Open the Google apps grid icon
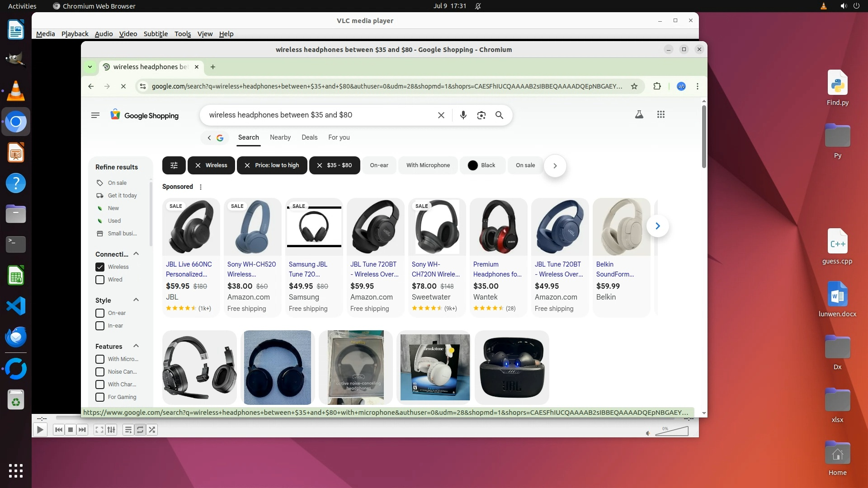 pos(660,115)
